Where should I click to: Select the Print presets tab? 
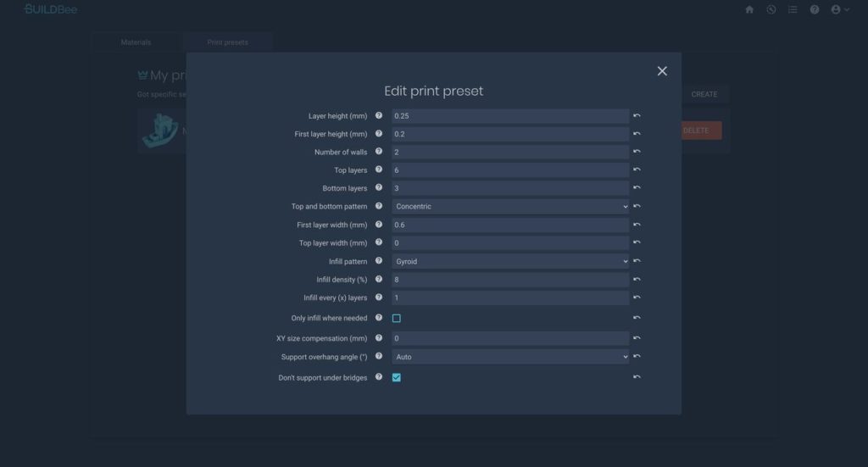point(228,42)
